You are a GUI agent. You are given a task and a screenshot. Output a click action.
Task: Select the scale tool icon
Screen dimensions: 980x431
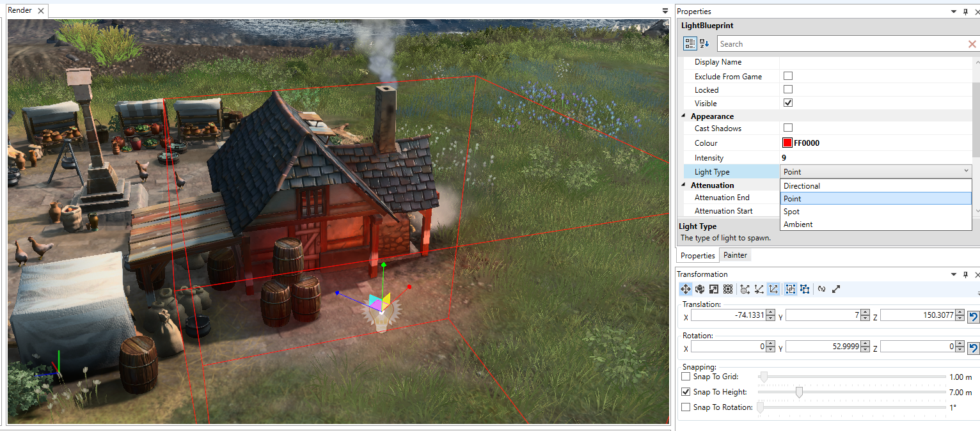(714, 289)
